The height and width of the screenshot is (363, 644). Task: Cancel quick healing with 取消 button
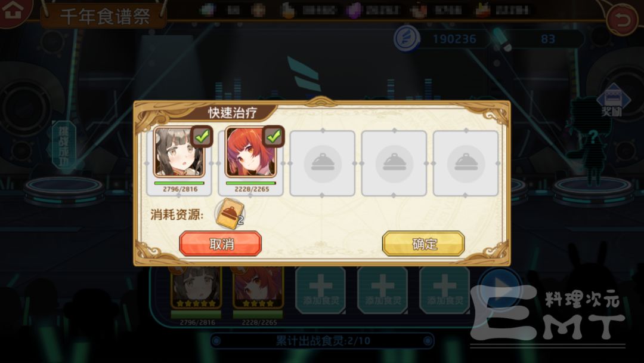pos(221,244)
